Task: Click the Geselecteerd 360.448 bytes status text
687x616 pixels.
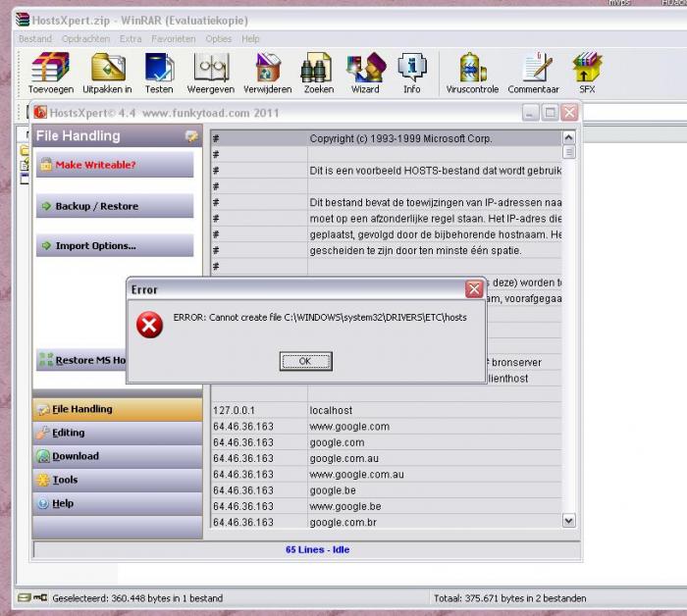Action: [137, 598]
